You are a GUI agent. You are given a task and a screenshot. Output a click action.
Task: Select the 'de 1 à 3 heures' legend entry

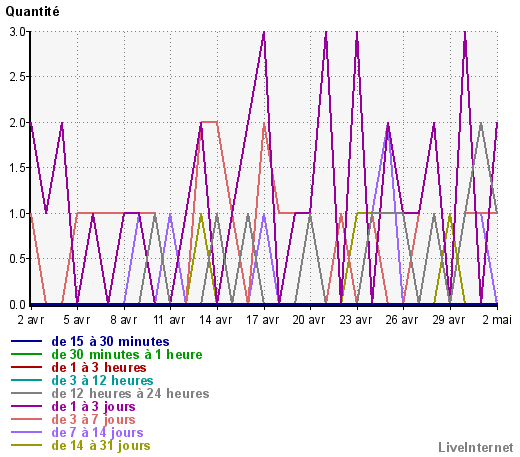tap(99, 368)
